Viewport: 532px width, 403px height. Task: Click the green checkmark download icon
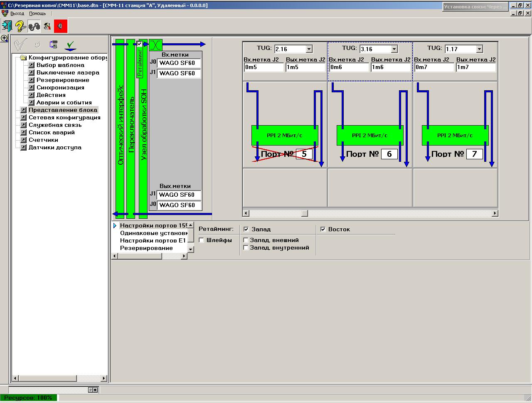tap(71, 45)
